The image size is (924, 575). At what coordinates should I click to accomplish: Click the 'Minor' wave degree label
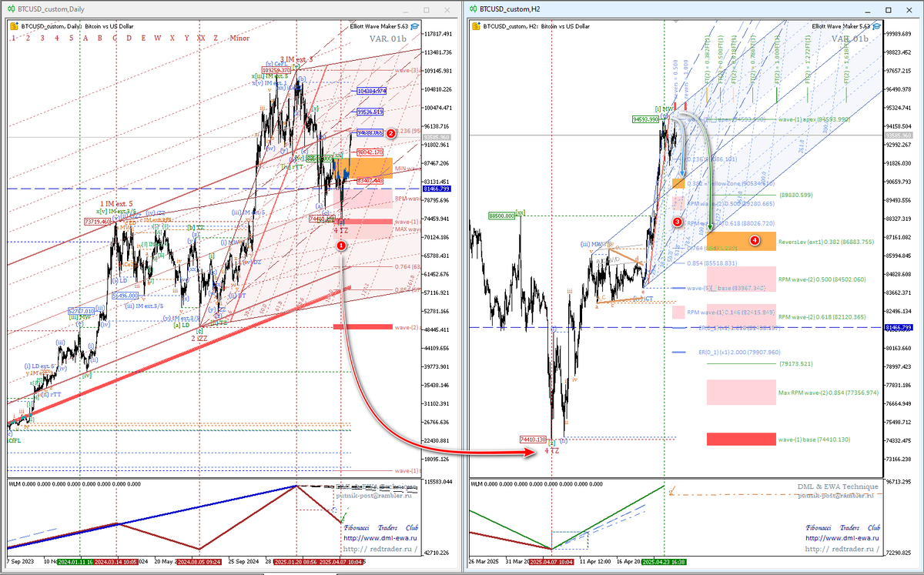(239, 38)
